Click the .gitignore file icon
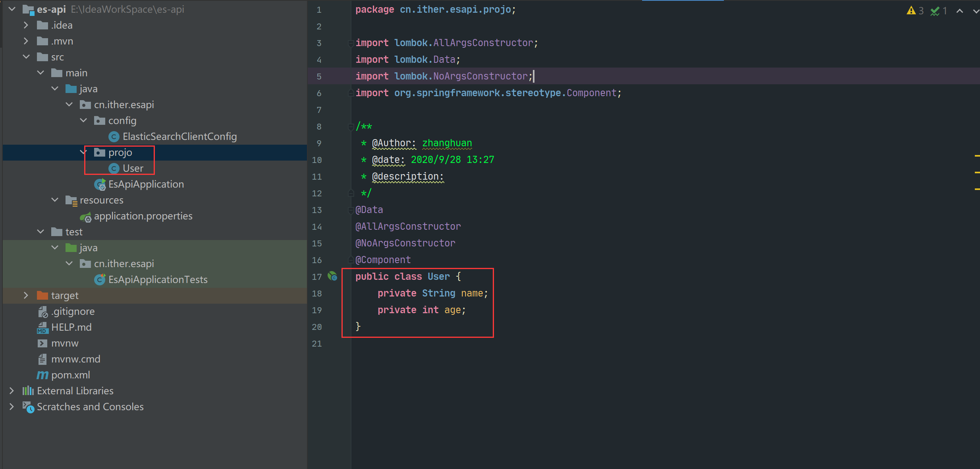Image resolution: width=980 pixels, height=469 pixels. 42,312
